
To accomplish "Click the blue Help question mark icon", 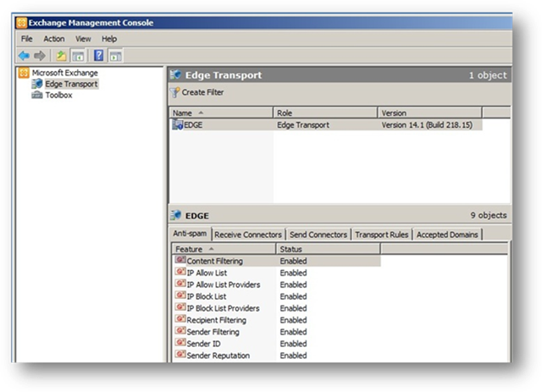I will 98,56.
